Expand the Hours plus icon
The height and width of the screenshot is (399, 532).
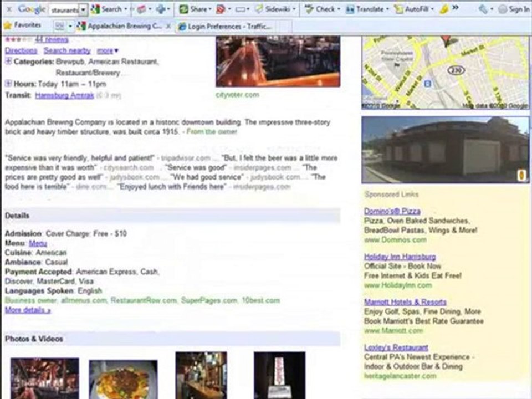[x=8, y=84]
